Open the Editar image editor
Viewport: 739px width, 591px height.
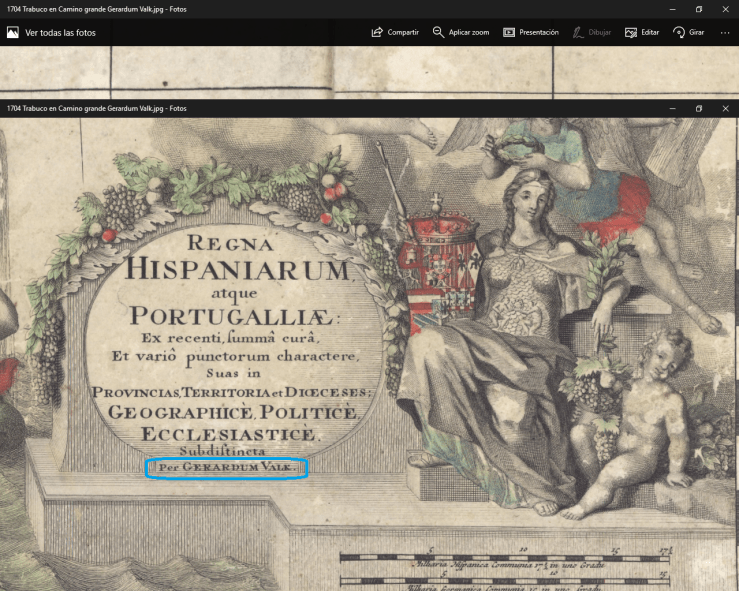point(641,32)
